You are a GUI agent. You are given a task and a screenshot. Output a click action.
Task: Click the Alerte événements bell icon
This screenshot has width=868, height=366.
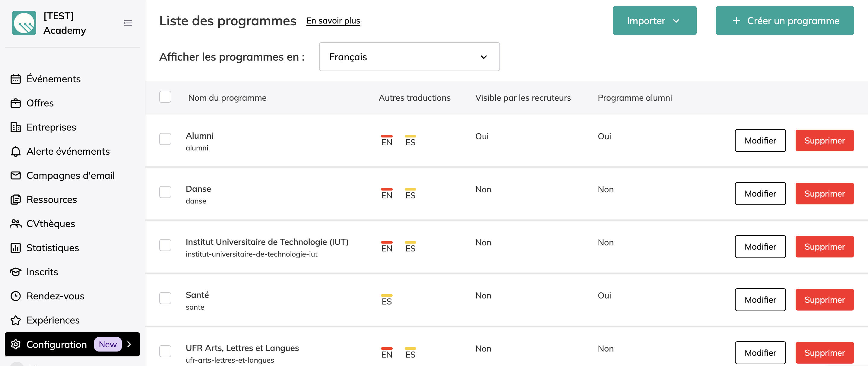(15, 152)
